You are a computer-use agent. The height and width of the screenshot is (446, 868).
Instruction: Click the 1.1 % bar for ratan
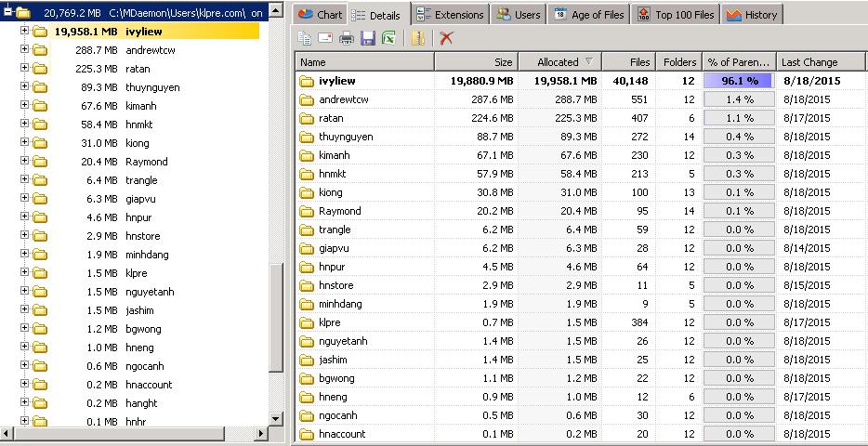coord(739,118)
